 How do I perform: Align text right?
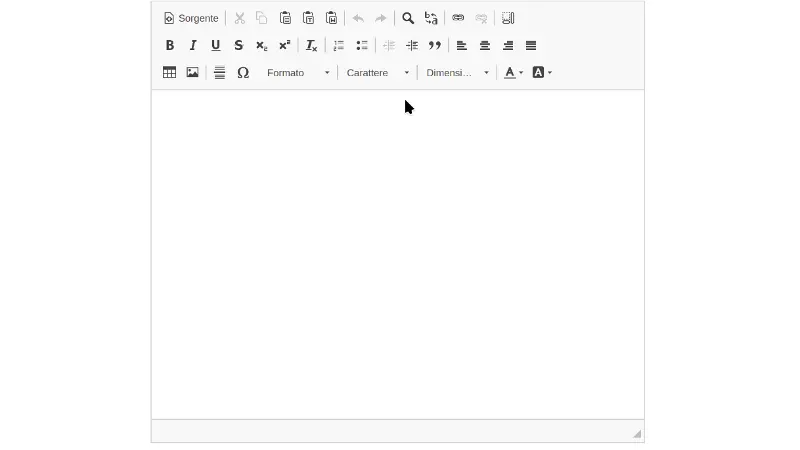508,45
